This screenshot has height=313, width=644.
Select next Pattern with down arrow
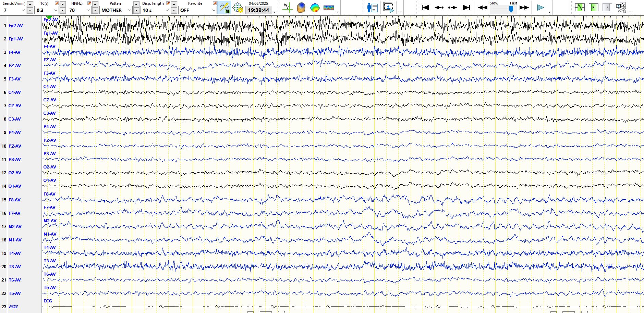pos(136,11)
